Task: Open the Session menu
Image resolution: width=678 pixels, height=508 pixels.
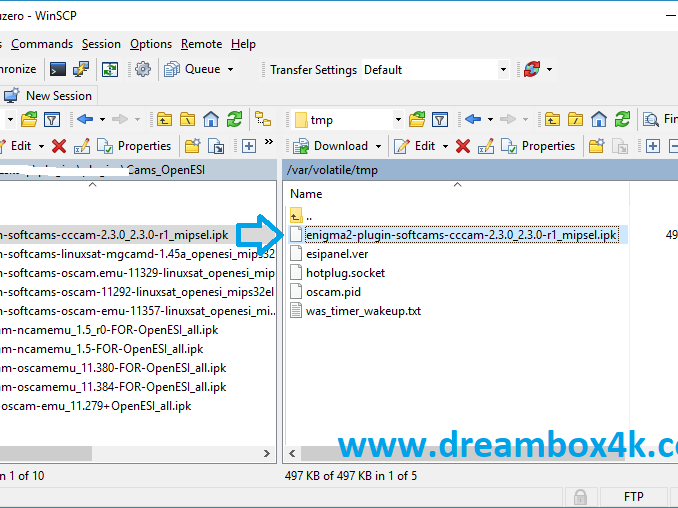Action: click(x=101, y=44)
